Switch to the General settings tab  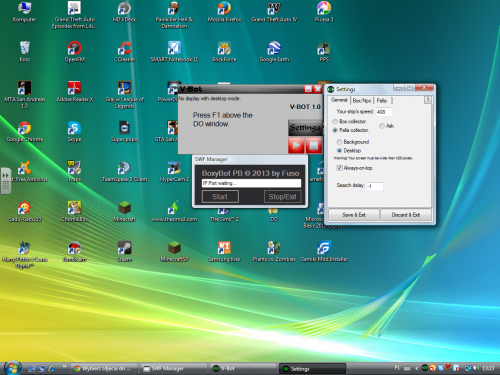(x=339, y=100)
